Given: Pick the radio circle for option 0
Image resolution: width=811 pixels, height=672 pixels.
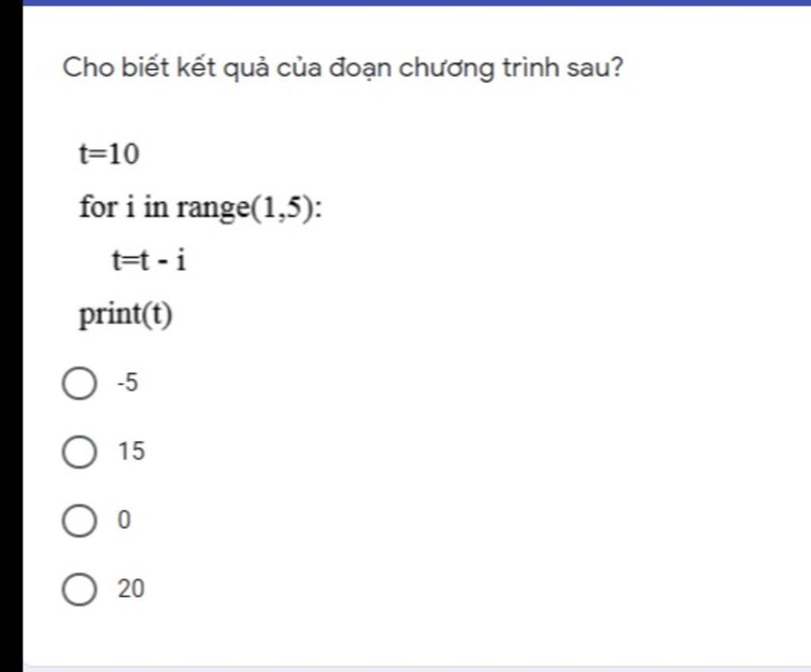Looking at the screenshot, I should coord(79,521).
